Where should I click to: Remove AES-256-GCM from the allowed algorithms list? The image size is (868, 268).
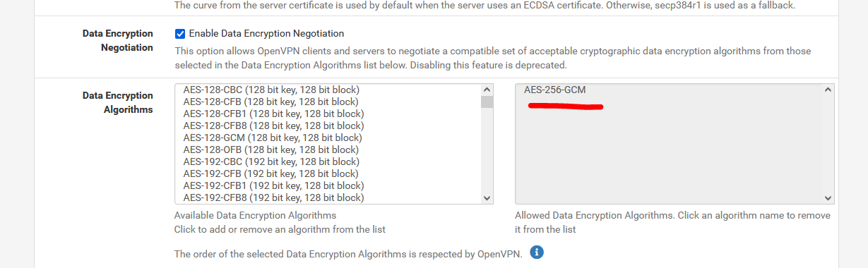(554, 90)
